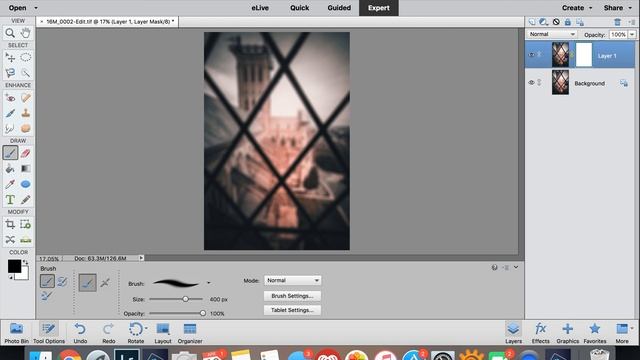Open the Brush preset picker arrow
The image size is (640, 360).
tap(209, 283)
